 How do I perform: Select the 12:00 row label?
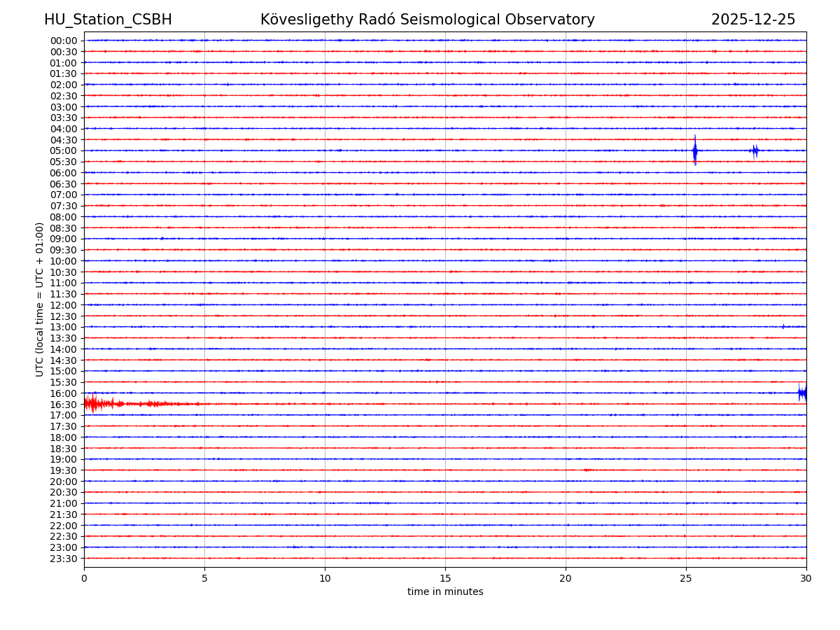64,305
